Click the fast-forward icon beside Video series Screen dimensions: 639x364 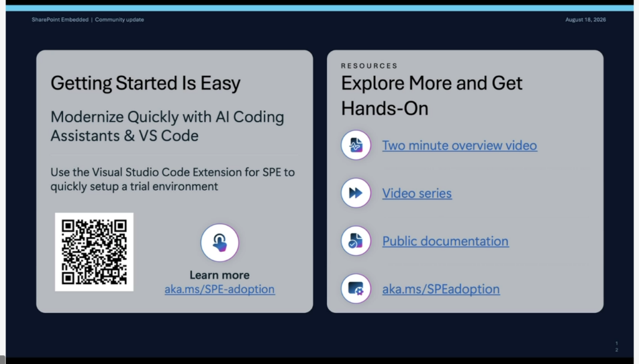point(356,193)
